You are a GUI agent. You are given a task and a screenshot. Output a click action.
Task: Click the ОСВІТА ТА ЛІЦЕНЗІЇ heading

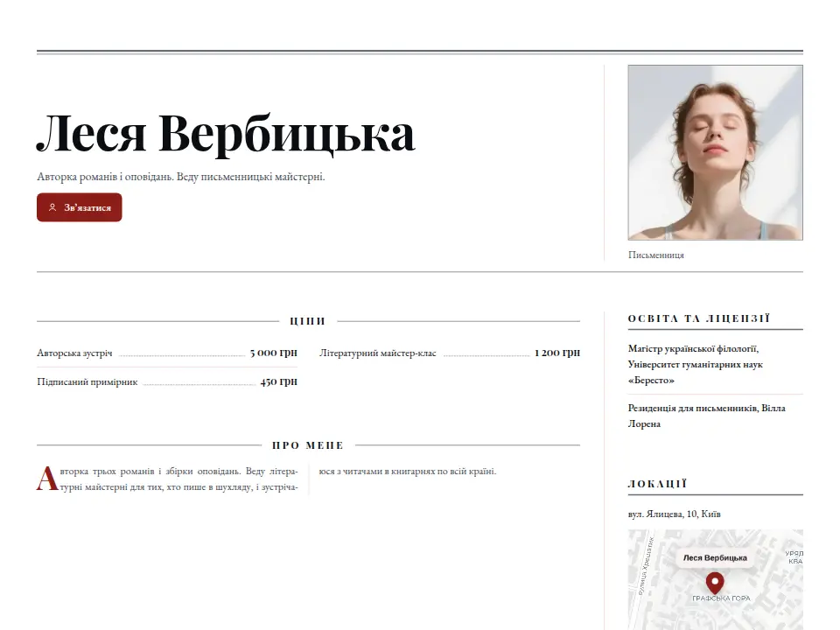tap(698, 318)
